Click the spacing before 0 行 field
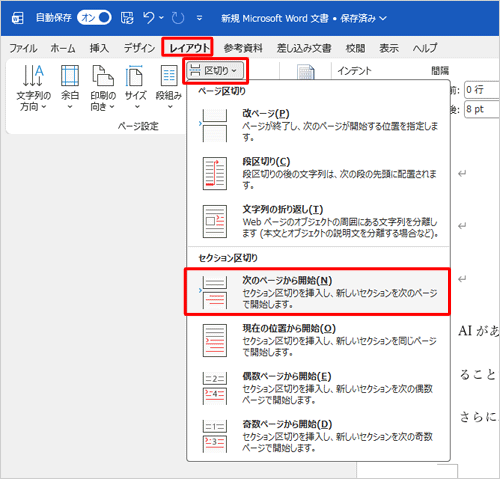 coord(482,89)
